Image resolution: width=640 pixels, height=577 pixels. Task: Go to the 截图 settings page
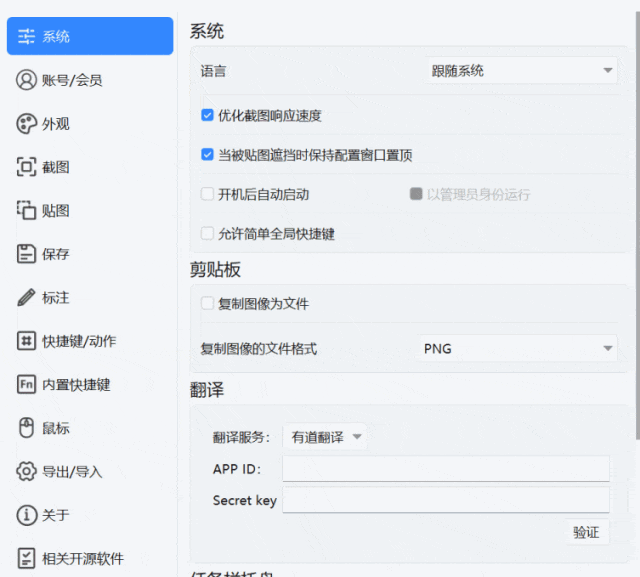coord(90,167)
